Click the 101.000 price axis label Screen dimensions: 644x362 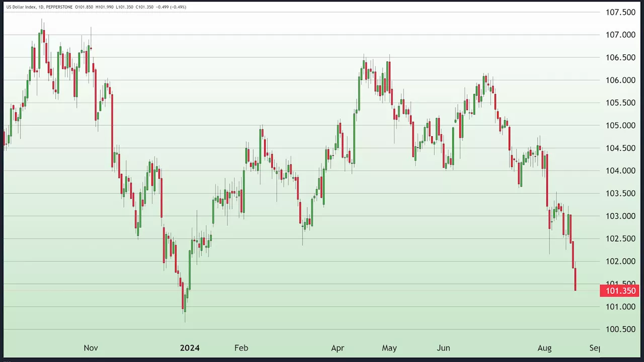coord(620,306)
